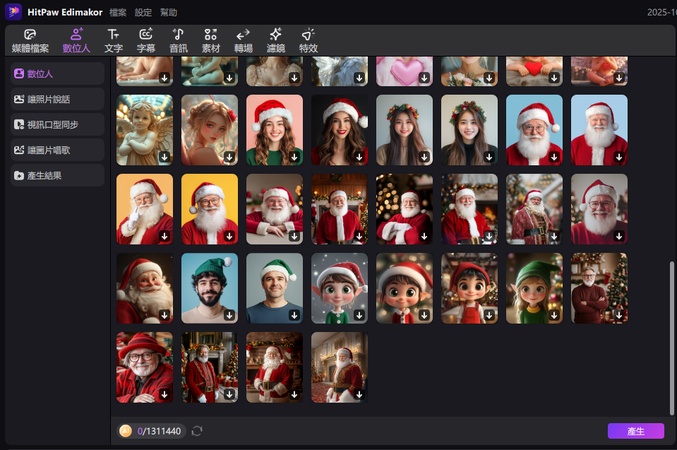Open the 轉場 transitions panel
677x450 pixels.
243,40
